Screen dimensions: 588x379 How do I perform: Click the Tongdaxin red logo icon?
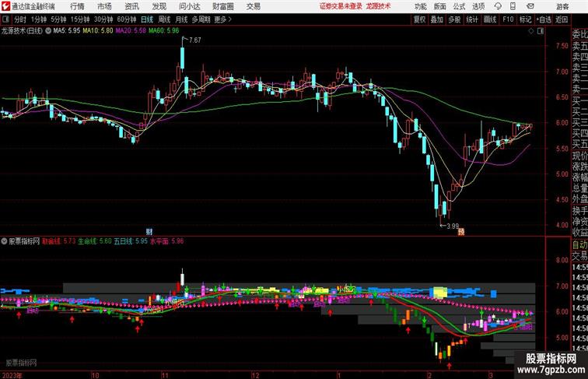pyautogui.click(x=5, y=6)
